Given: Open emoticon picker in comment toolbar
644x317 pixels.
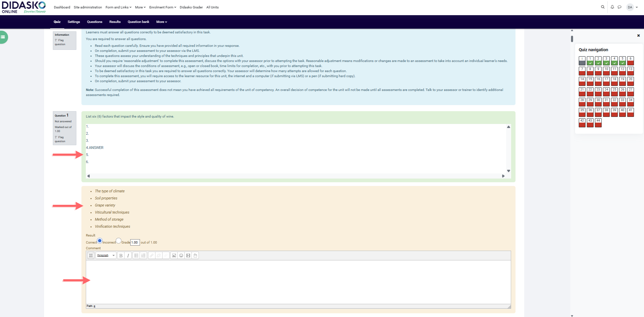Looking at the screenshot, I should [x=181, y=256].
